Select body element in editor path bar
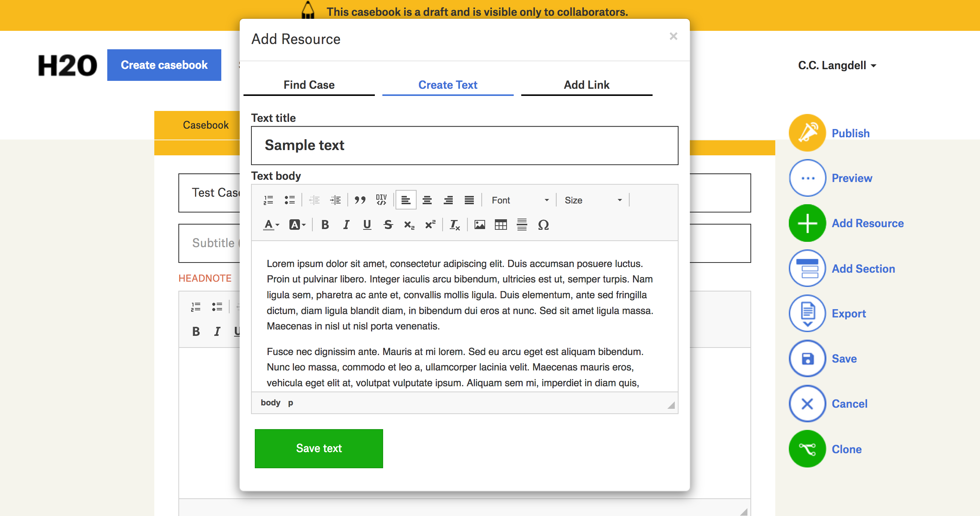Viewport: 980px width, 516px height. tap(271, 402)
